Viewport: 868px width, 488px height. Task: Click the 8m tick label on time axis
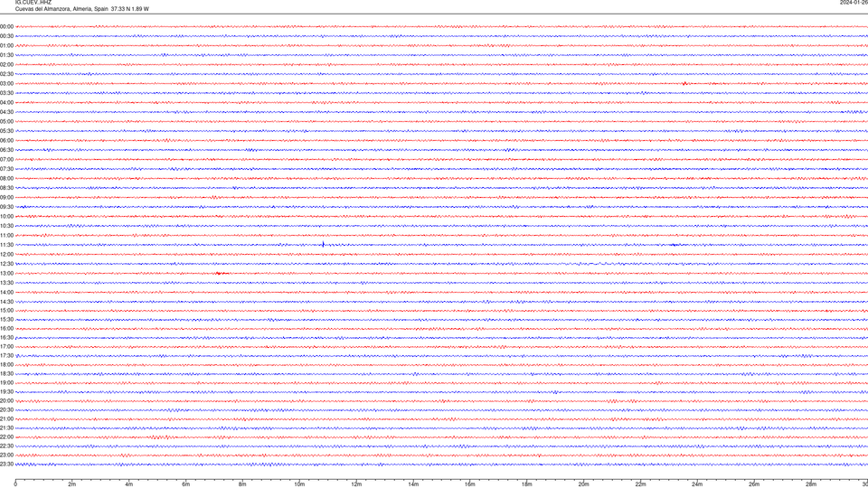[x=242, y=484]
